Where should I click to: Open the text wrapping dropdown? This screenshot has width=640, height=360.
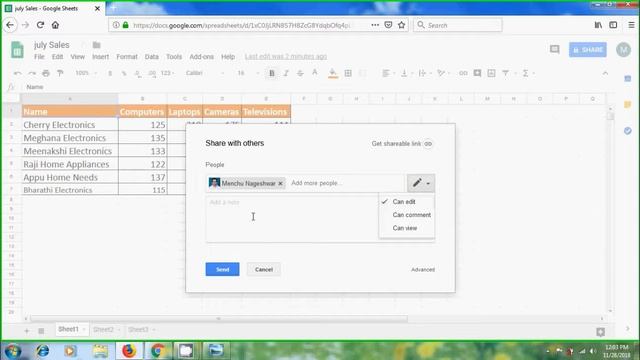tap(424, 73)
